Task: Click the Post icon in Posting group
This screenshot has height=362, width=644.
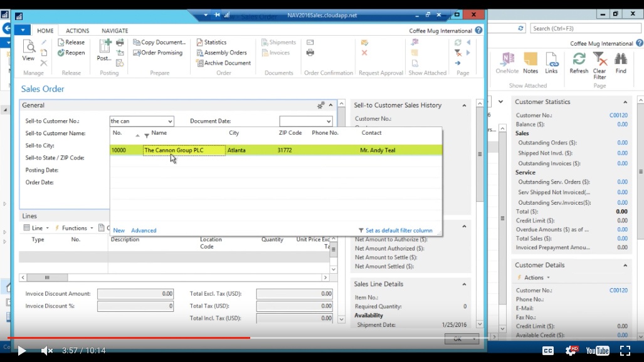Action: 104,50
